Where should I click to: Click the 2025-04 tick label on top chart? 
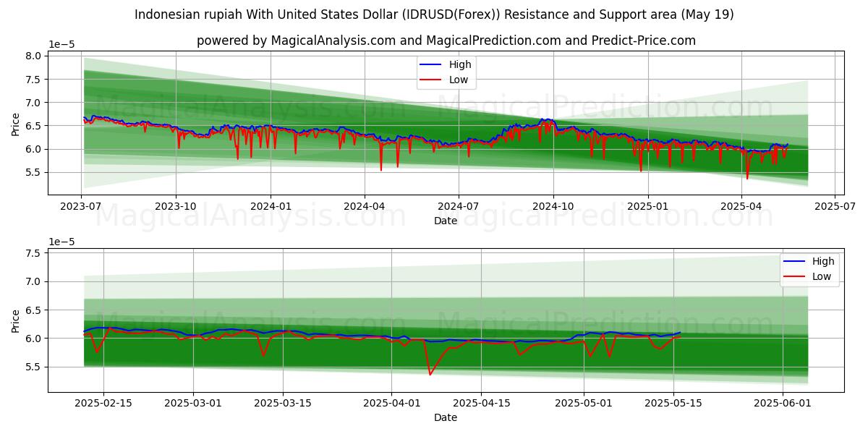[x=741, y=206]
